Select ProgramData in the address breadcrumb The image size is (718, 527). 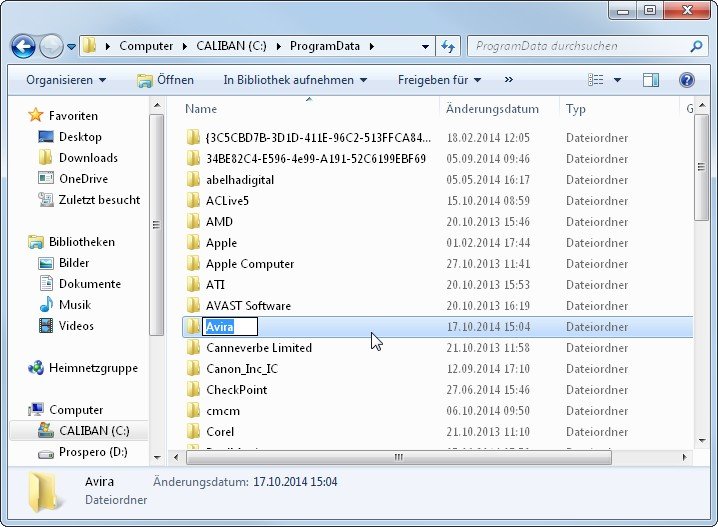325,46
